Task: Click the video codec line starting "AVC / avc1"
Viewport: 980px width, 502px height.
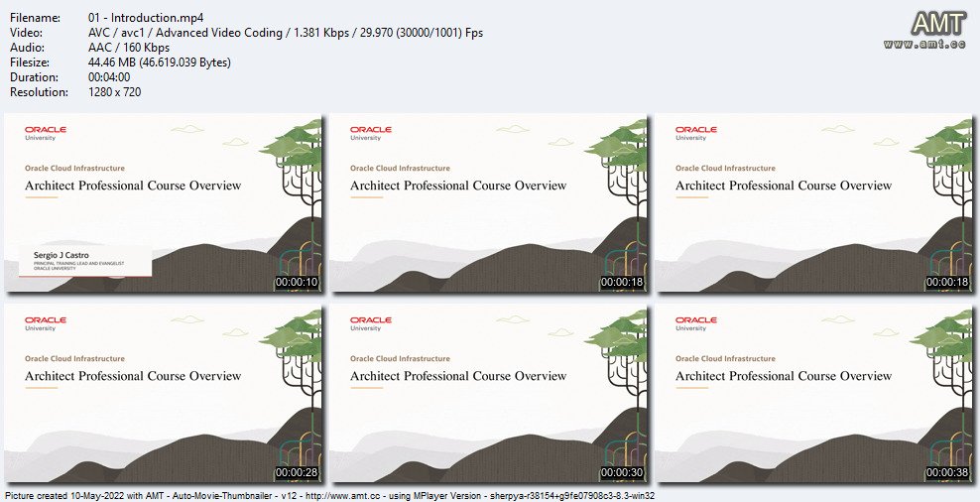Action: click(x=286, y=33)
